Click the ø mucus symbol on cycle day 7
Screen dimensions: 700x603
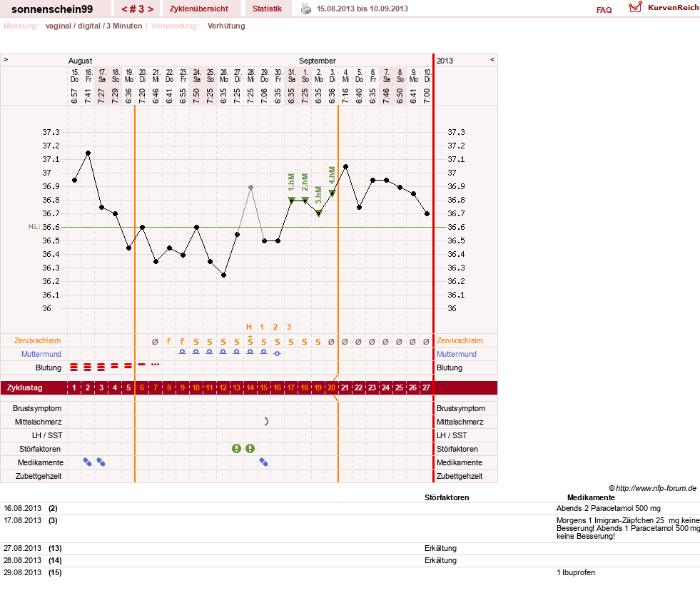point(155,341)
